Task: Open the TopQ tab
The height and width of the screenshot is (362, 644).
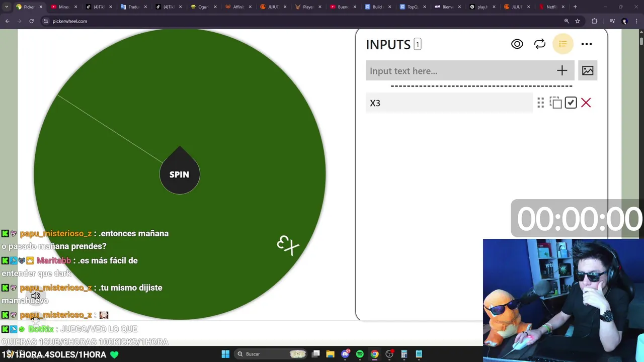Action: point(412,7)
